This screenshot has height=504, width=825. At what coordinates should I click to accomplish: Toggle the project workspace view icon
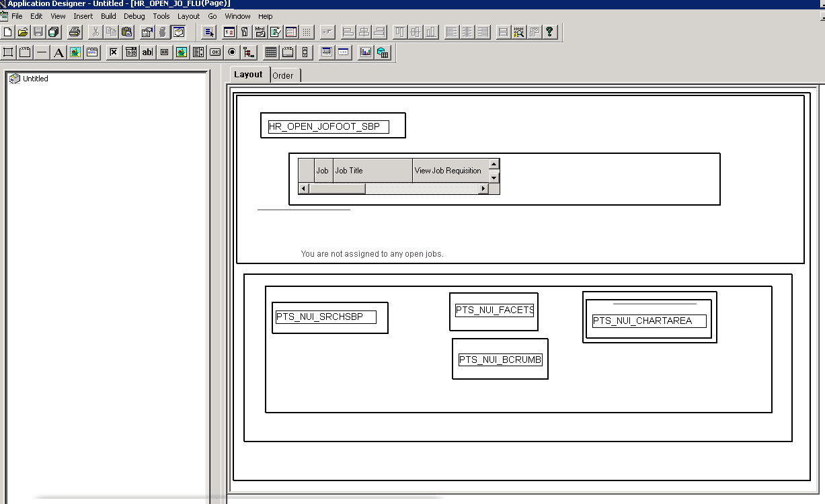click(x=178, y=32)
